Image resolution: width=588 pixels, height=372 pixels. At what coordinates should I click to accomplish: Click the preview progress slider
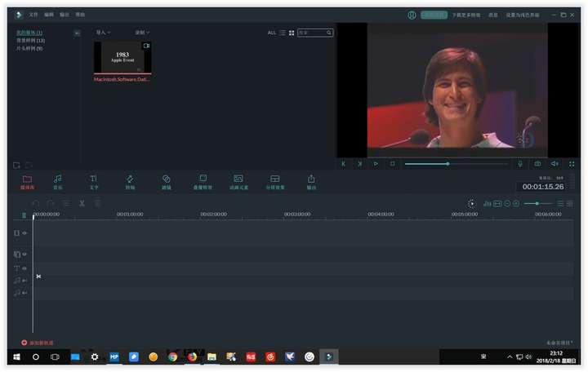[x=456, y=164]
